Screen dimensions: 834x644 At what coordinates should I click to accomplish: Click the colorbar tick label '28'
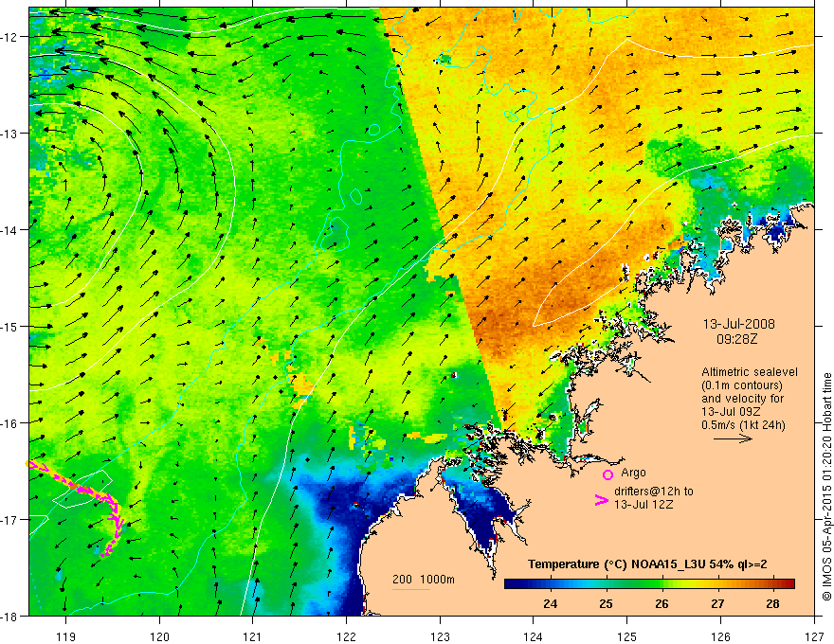(x=772, y=604)
